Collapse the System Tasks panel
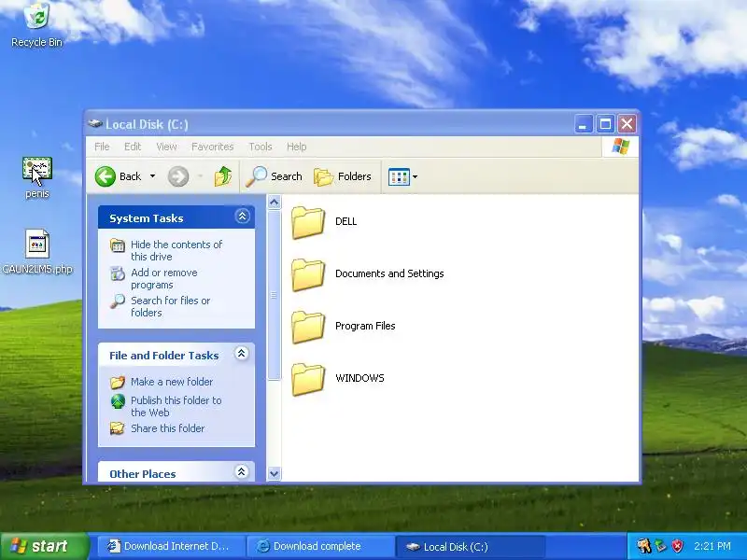747x560 pixels. (242, 217)
